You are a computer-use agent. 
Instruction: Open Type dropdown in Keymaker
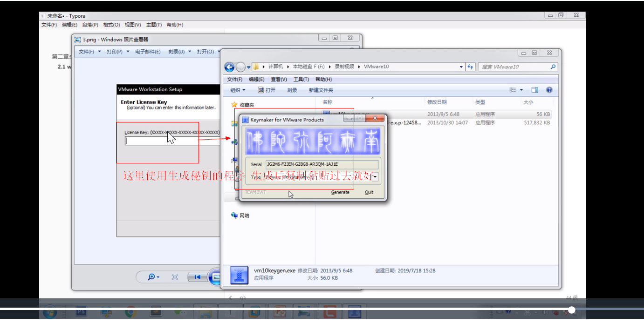(375, 177)
